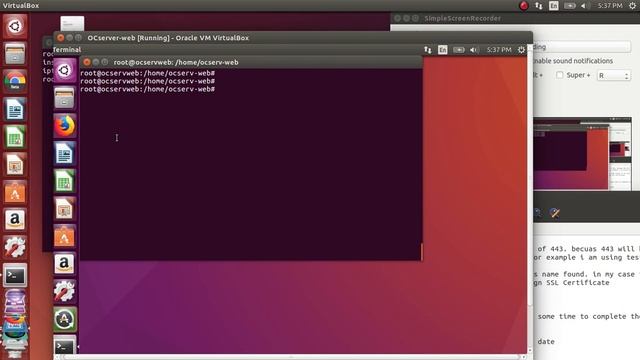Open the hotkey key R dropdown
This screenshot has height=360, width=640.
coord(613,76)
